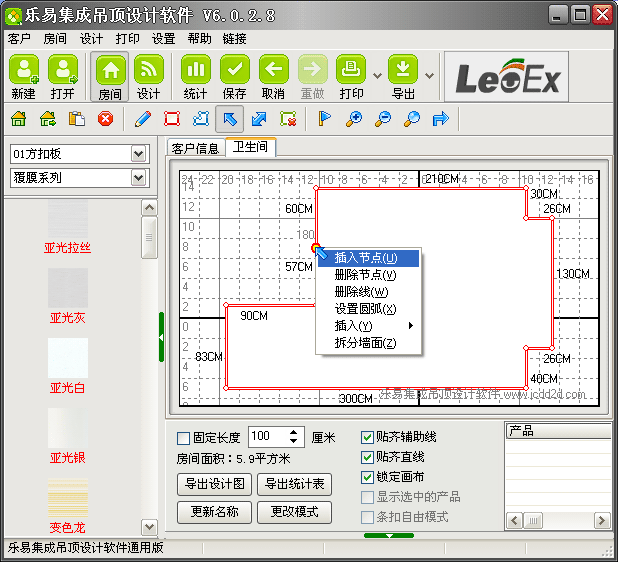Click the red circle delete icon
The width and height of the screenshot is (618, 562).
(105, 119)
